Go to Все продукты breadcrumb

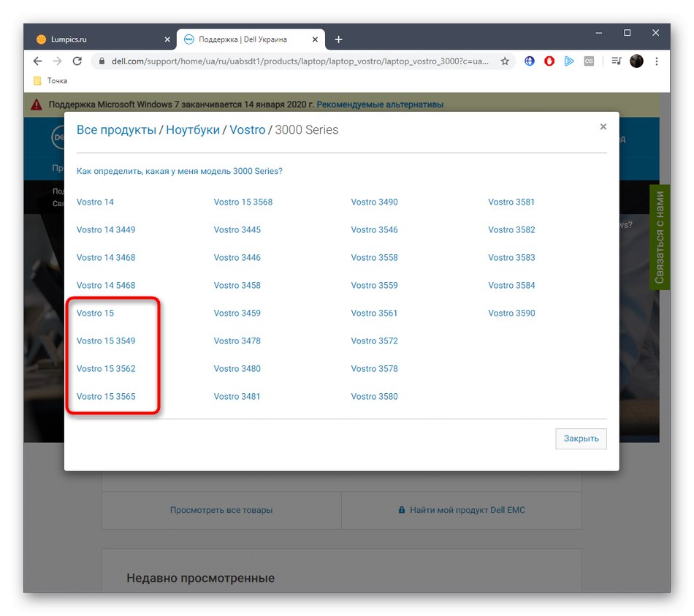tap(116, 130)
